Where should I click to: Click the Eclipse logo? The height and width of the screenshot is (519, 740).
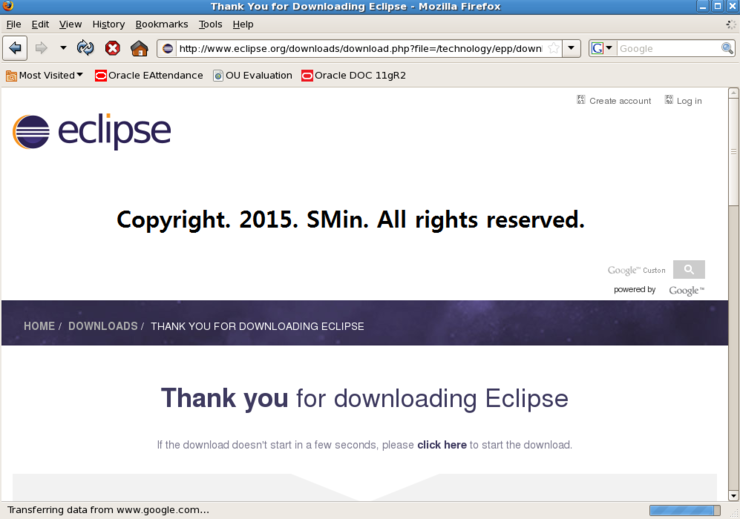tap(92, 132)
